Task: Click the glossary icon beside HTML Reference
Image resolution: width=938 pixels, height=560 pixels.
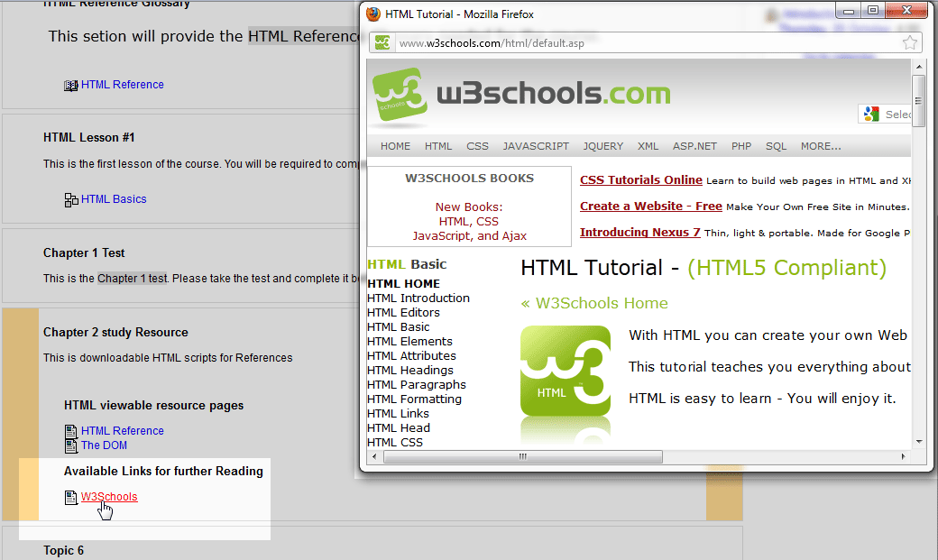Action: tap(70, 86)
